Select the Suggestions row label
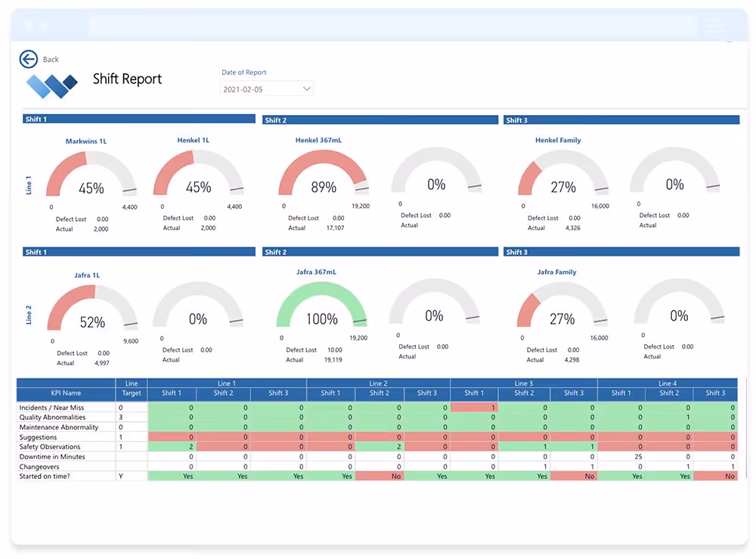Image resolution: width=756 pixels, height=559 pixels. tap(38, 437)
